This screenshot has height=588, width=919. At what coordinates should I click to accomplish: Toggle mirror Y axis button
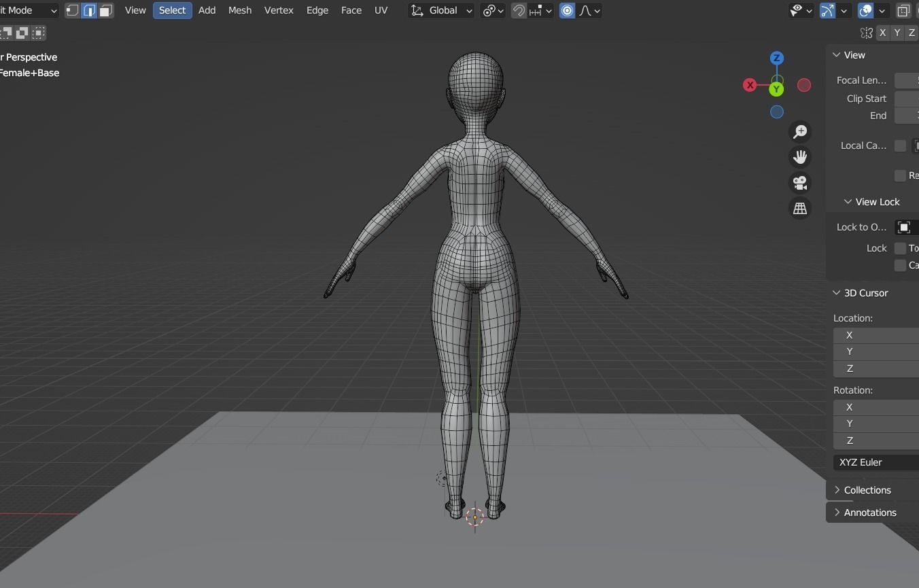click(x=897, y=33)
